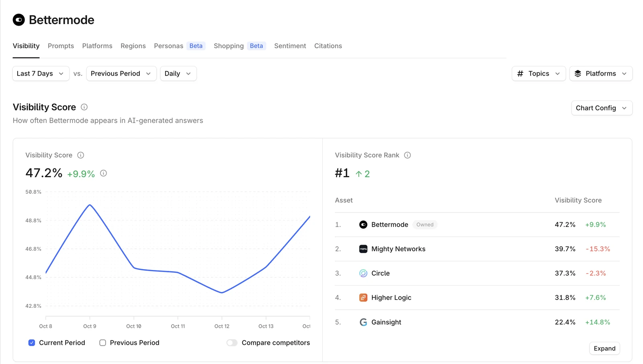Screen dimensions: 643x364
Task: Open the Daily interval dropdown
Action: click(178, 74)
